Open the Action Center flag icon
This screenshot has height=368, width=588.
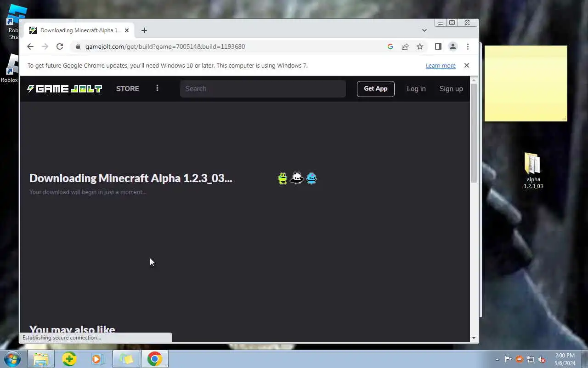point(508,359)
